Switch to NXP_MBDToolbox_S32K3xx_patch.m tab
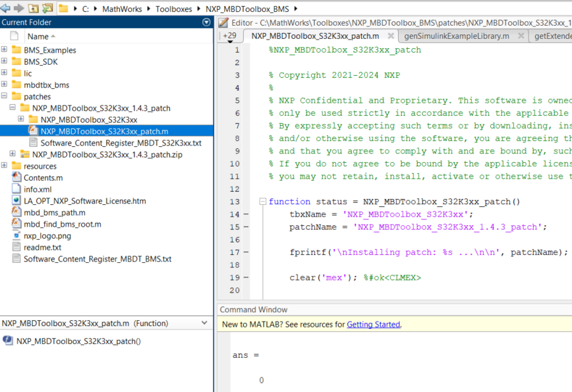The width and height of the screenshot is (572, 392). pyautogui.click(x=315, y=36)
